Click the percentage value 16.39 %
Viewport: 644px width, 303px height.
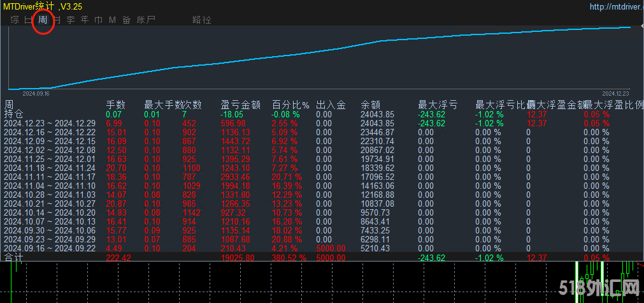click(287, 186)
